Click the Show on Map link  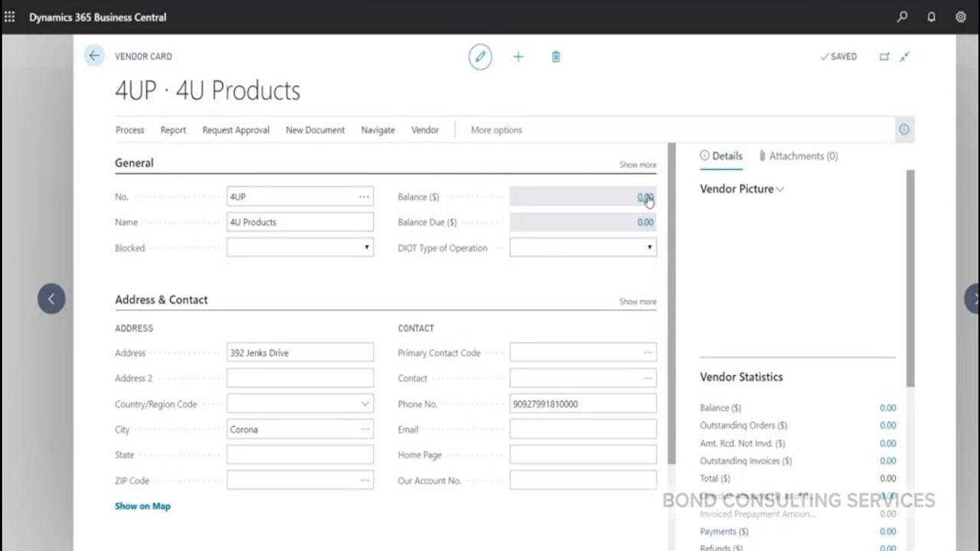click(142, 506)
